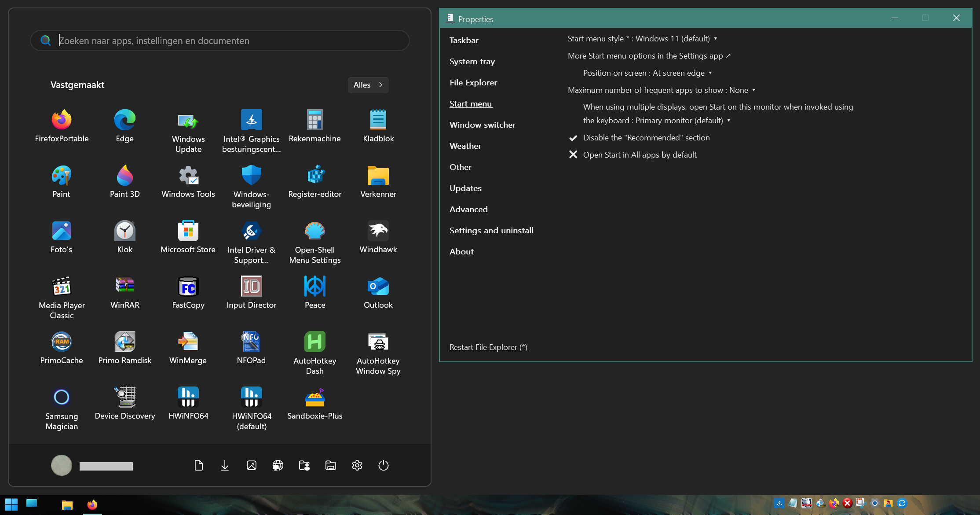Screen dimensions: 980x515
Task: Open Open-Shell Menu Settings
Action: (315, 242)
